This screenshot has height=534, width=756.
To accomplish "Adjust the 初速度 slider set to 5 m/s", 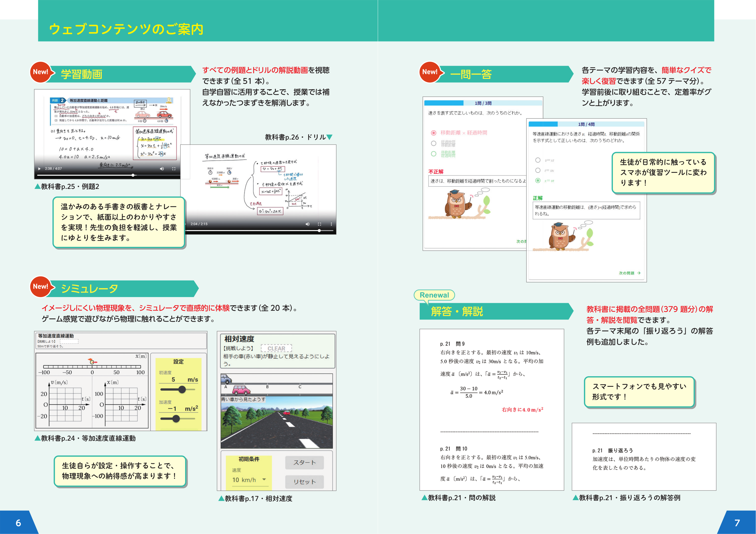I will pos(178,390).
